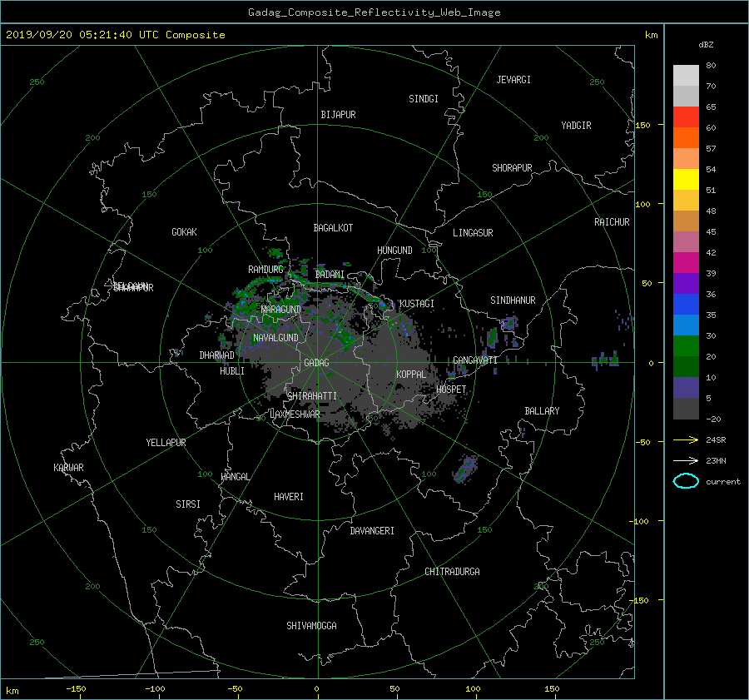This screenshot has width=749, height=700.
Task: Click the cyan current ellipse legend icon
Action: pyautogui.click(x=686, y=481)
